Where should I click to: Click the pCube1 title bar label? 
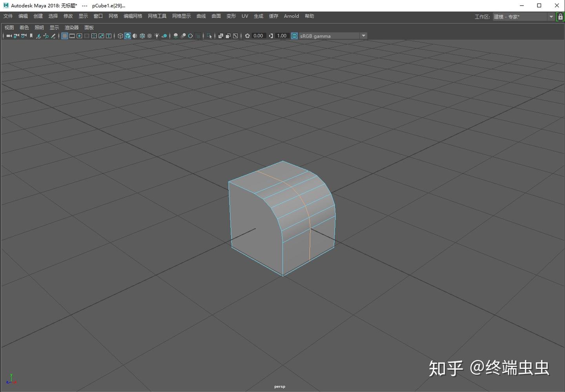[x=108, y=5]
